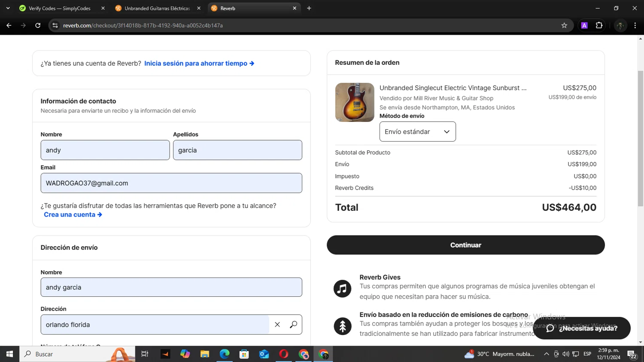Open File Explorer from the taskbar
The height and width of the screenshot is (362, 644).
click(x=205, y=354)
